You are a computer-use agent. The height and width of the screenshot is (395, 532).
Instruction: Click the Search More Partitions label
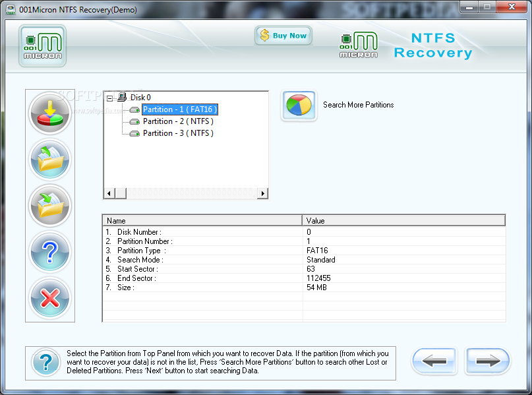click(358, 105)
